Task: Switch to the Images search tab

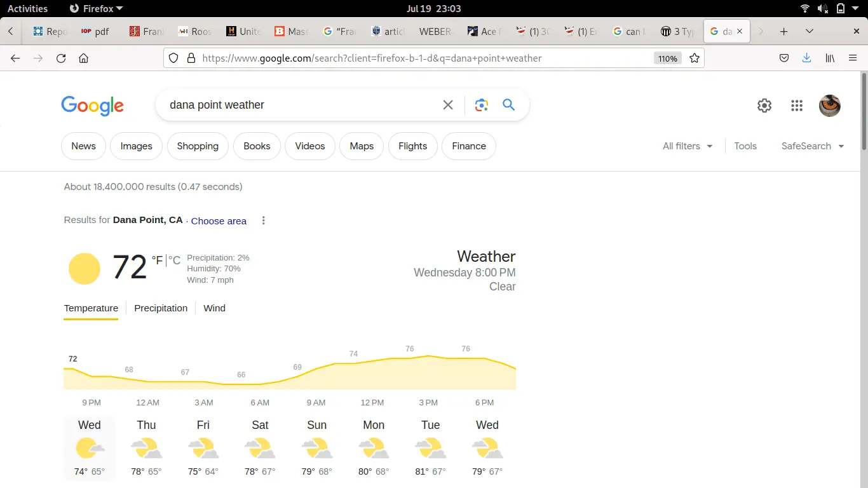Action: click(136, 146)
